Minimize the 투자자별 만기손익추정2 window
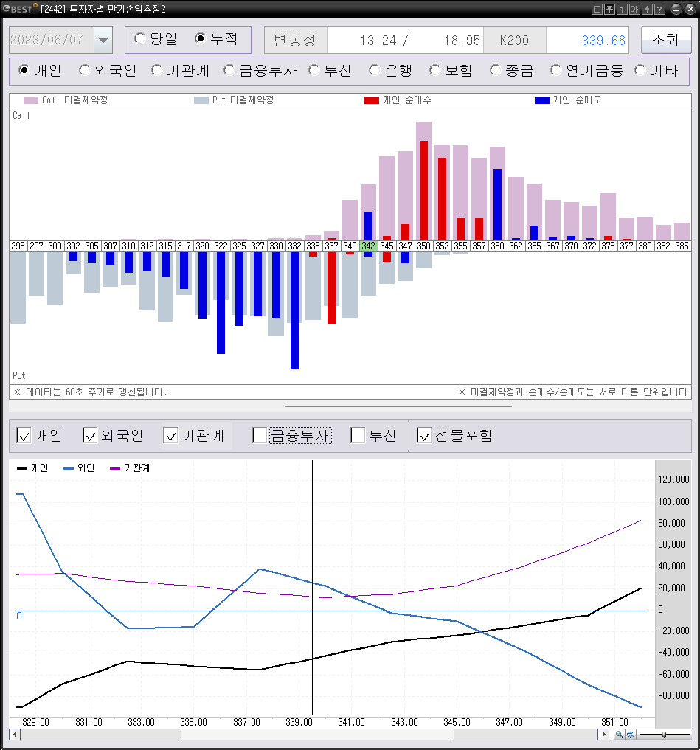The image size is (700, 750). [x=676, y=9]
